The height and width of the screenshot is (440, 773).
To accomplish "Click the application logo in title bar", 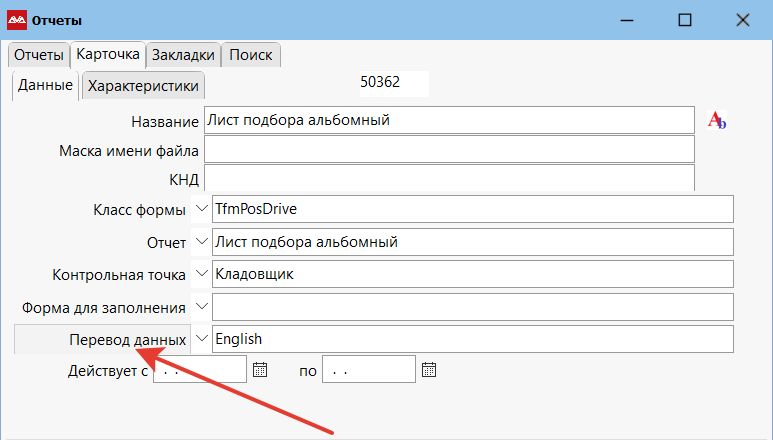I will [x=17, y=20].
